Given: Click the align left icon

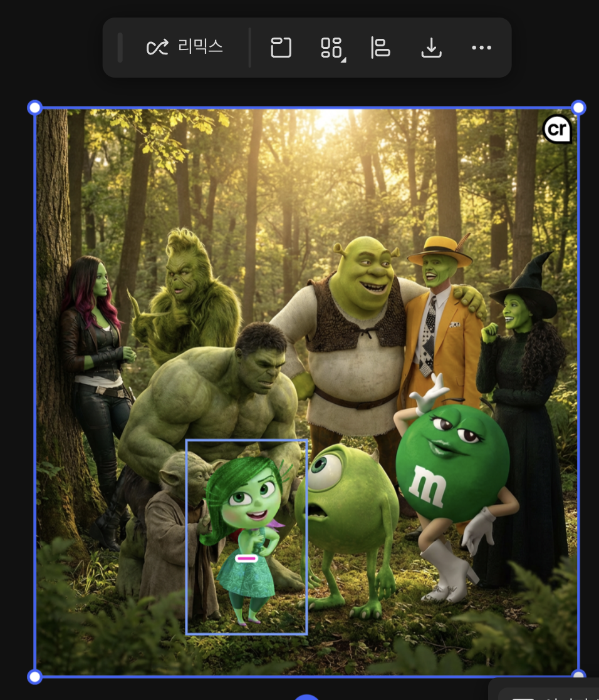Looking at the screenshot, I should 380,48.
